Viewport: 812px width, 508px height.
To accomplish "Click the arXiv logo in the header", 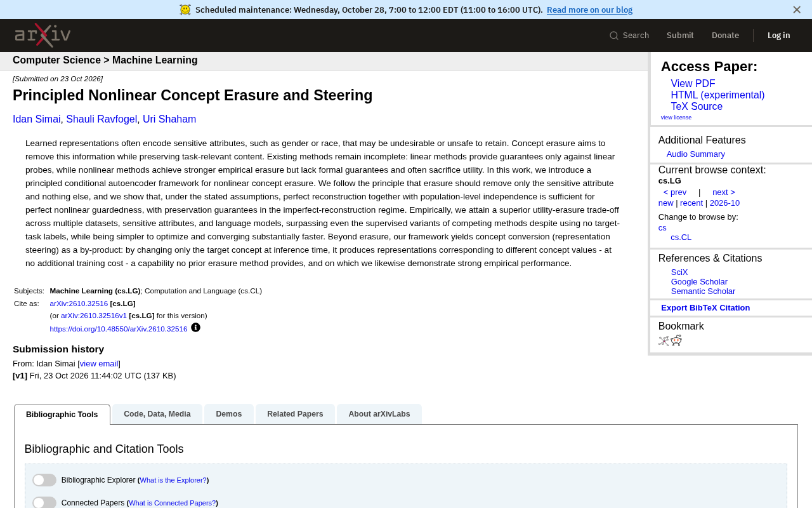I will pyautogui.click(x=43, y=36).
